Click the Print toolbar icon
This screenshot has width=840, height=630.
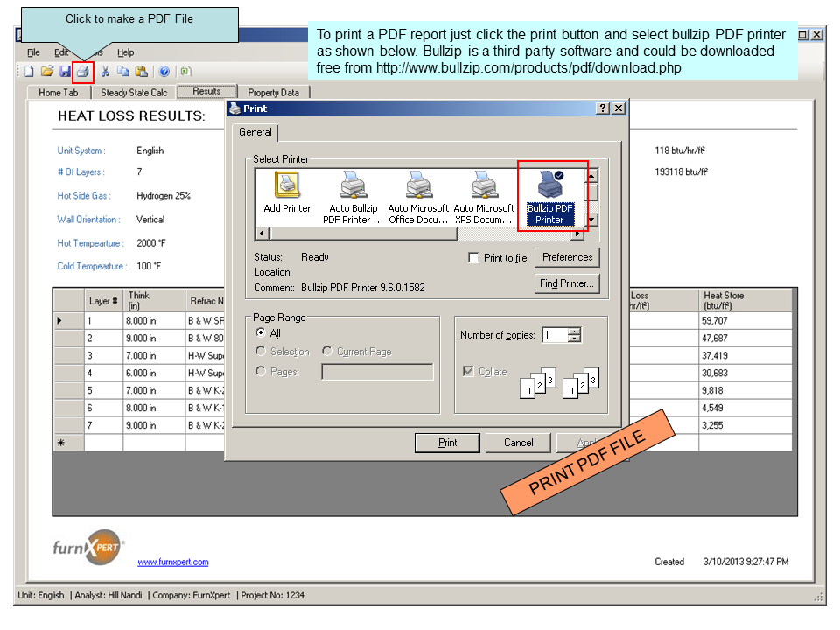82,72
